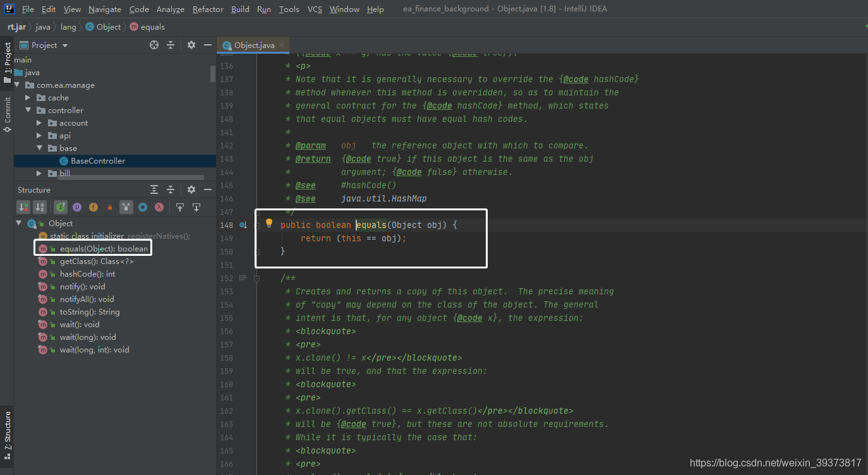This screenshot has width=868, height=475.
Task: Click the hashCode() method icon in Structure
Action: point(43,274)
